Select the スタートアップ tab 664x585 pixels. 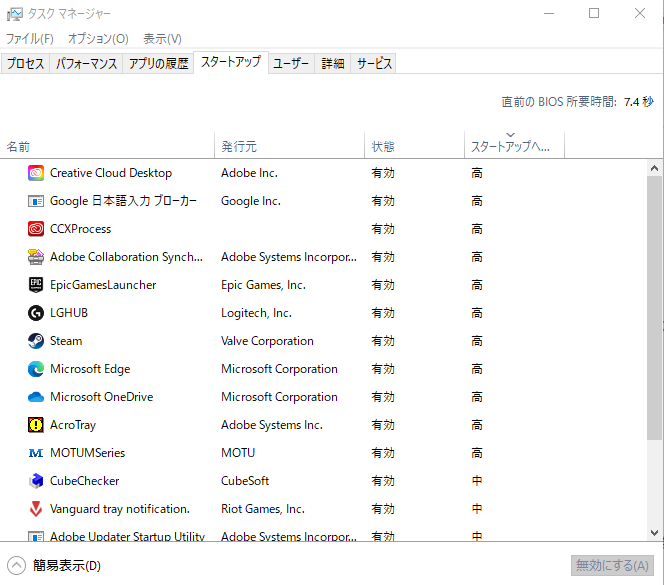pos(231,62)
